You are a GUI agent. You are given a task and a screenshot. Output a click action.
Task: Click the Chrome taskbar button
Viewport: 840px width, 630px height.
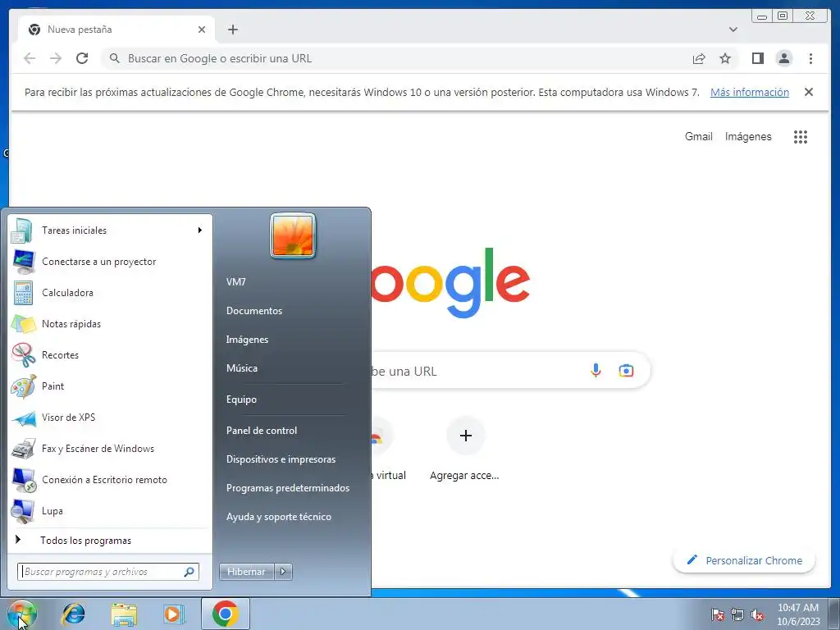click(226, 614)
